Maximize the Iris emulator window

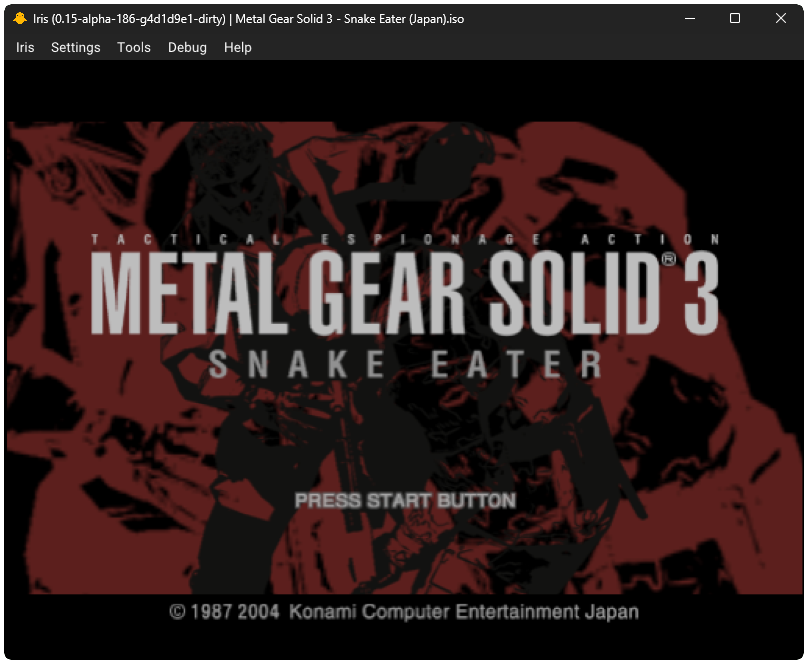click(x=734, y=18)
